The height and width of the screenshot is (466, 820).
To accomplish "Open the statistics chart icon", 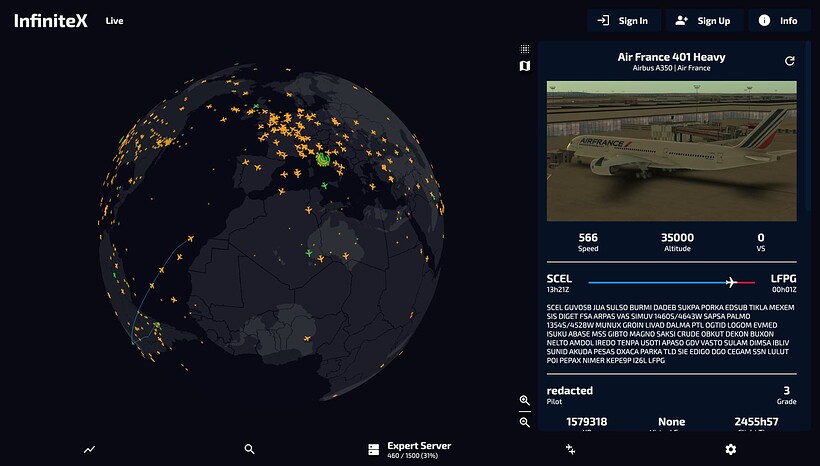I will [89, 449].
